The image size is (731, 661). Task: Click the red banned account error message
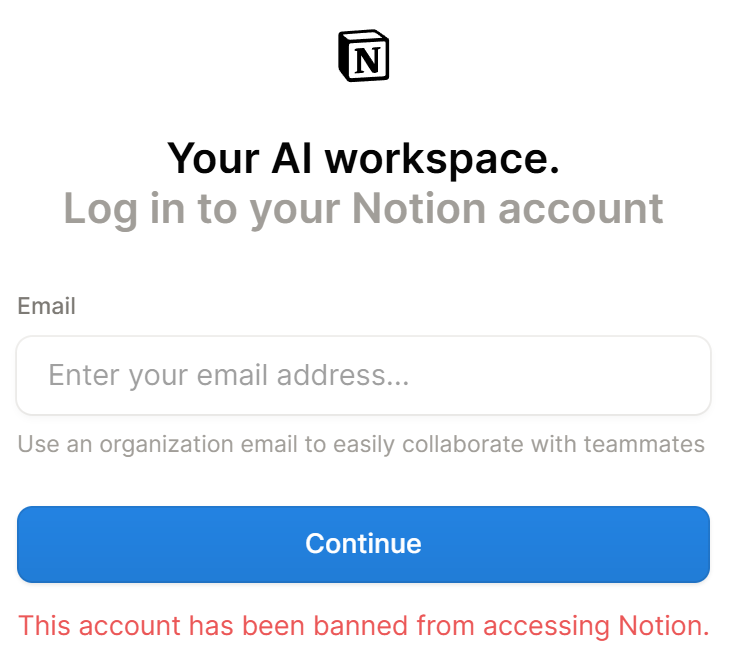tap(364, 626)
